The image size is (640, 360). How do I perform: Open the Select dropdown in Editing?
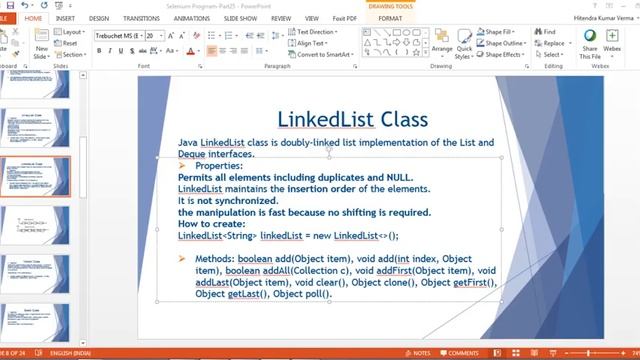tap(549, 54)
